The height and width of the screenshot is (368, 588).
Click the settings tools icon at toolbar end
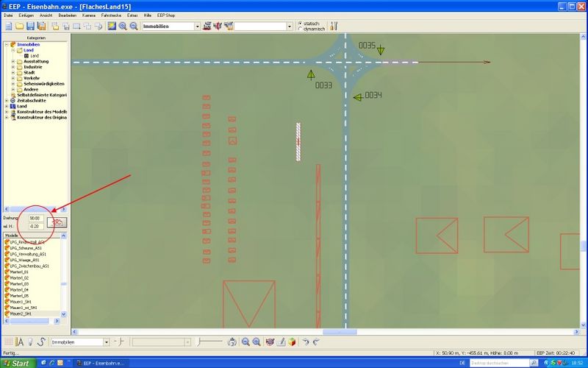point(334,26)
